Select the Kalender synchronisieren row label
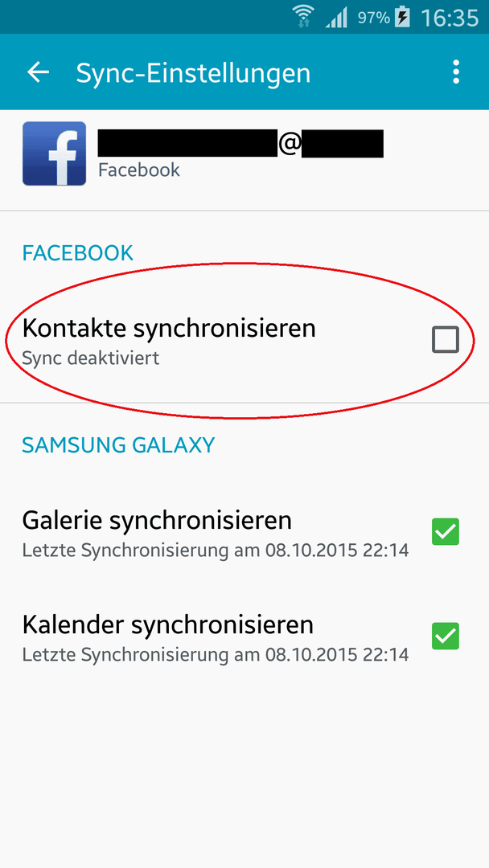 [168, 624]
